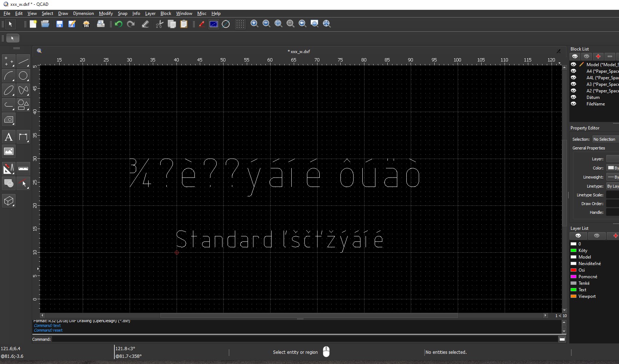Add a new layer with red plus
The image size is (619, 364).
[615, 236]
